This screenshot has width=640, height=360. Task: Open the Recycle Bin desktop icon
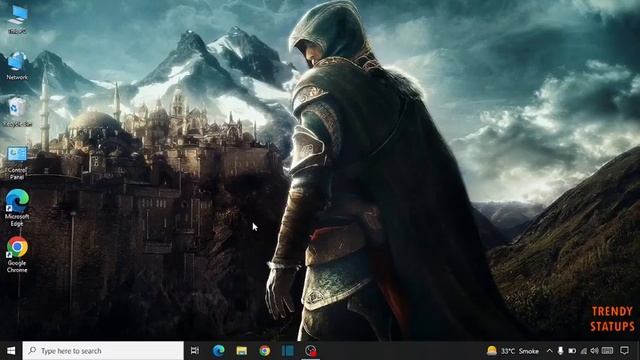pyautogui.click(x=17, y=112)
